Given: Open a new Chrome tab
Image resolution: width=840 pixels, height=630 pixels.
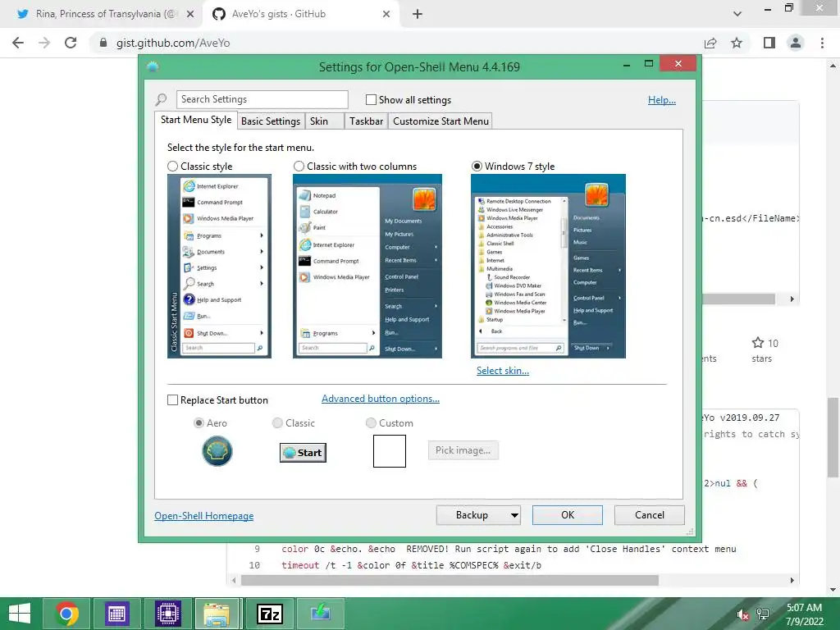Looking at the screenshot, I should (x=418, y=14).
